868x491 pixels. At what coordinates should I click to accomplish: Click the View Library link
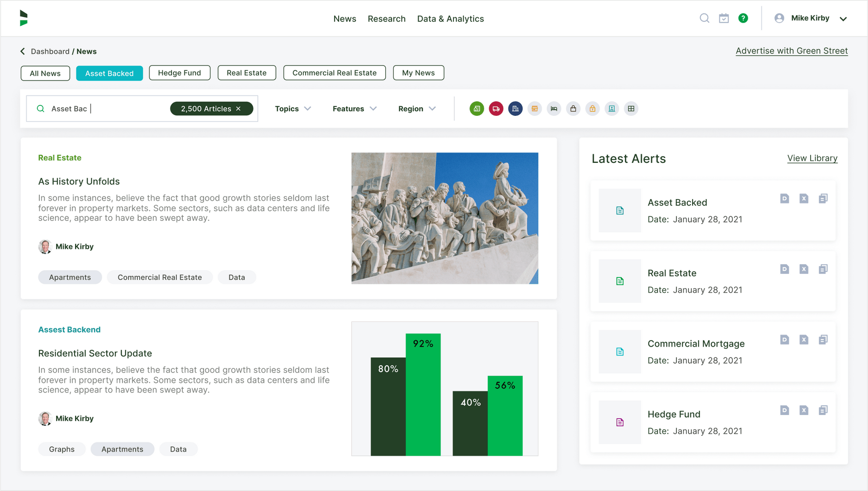tap(812, 158)
